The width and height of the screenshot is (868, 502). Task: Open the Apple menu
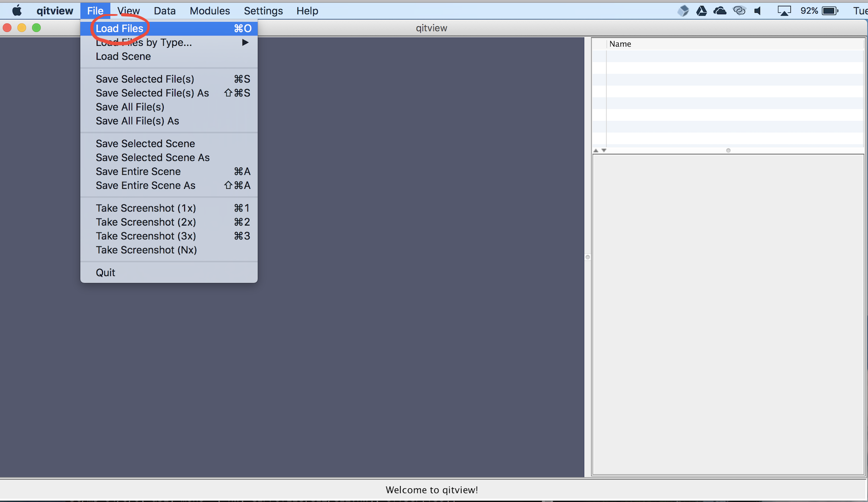pyautogui.click(x=17, y=10)
